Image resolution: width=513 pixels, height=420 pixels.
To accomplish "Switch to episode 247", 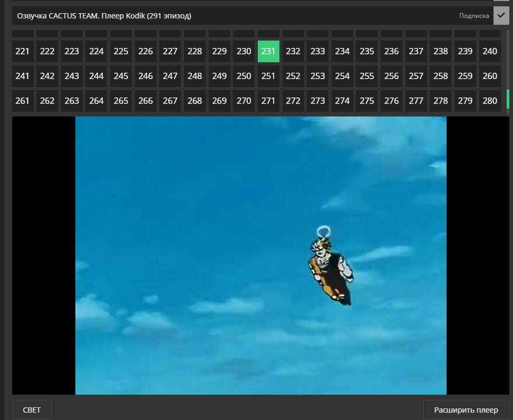I will click(170, 76).
